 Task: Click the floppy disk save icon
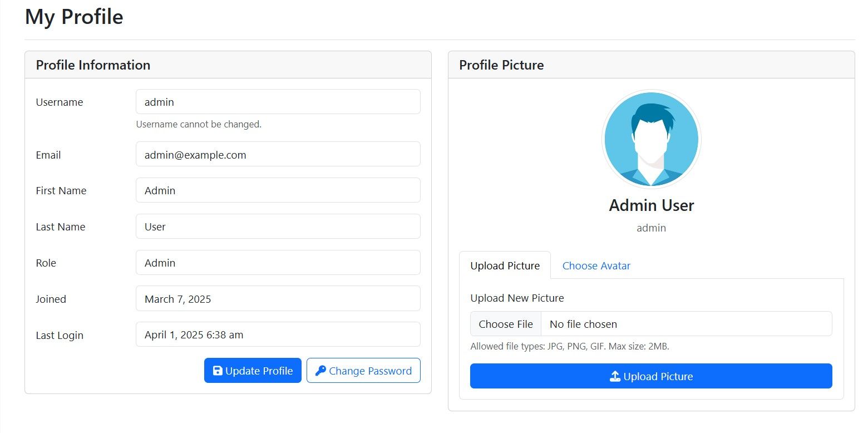coord(218,371)
